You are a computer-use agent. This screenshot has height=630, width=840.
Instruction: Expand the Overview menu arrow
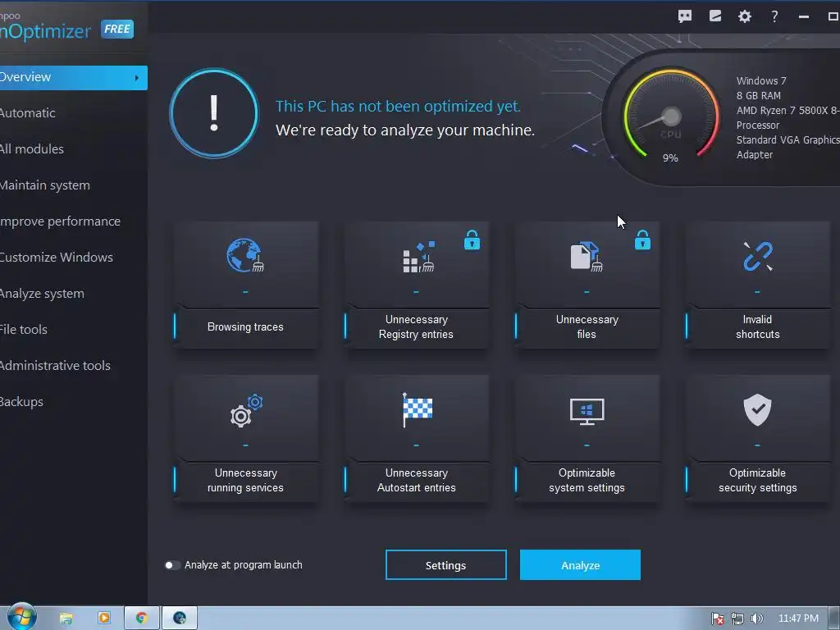pos(137,78)
